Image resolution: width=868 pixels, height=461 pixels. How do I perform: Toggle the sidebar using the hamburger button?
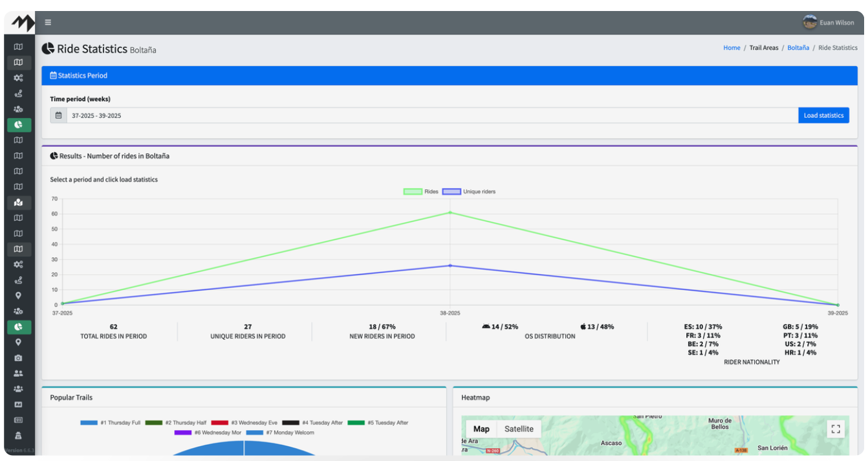pos(47,21)
